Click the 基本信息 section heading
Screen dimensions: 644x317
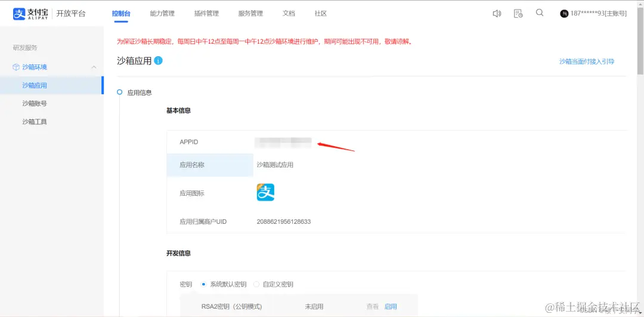pos(178,110)
